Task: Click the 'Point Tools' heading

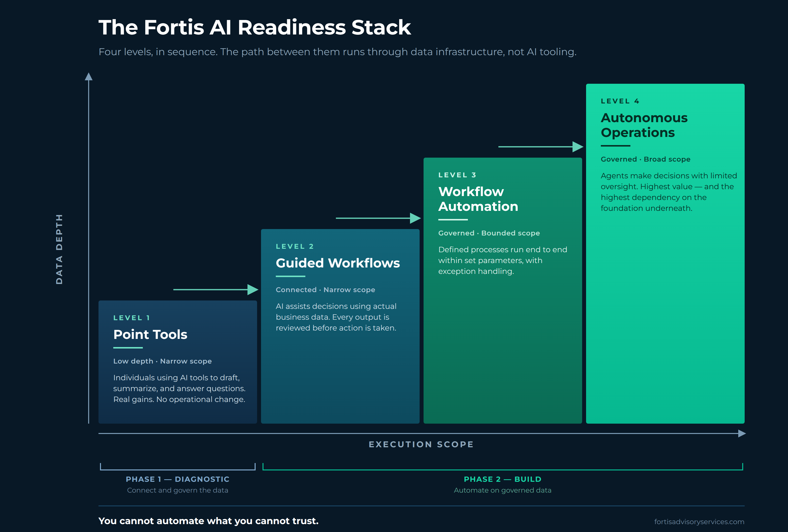Action: coord(150,334)
